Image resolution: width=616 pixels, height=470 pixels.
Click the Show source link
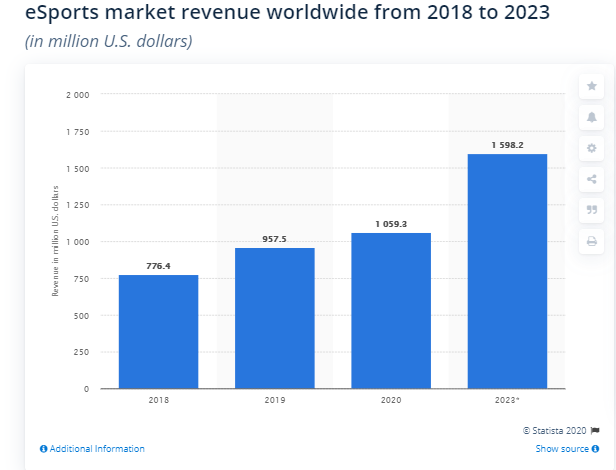point(561,449)
